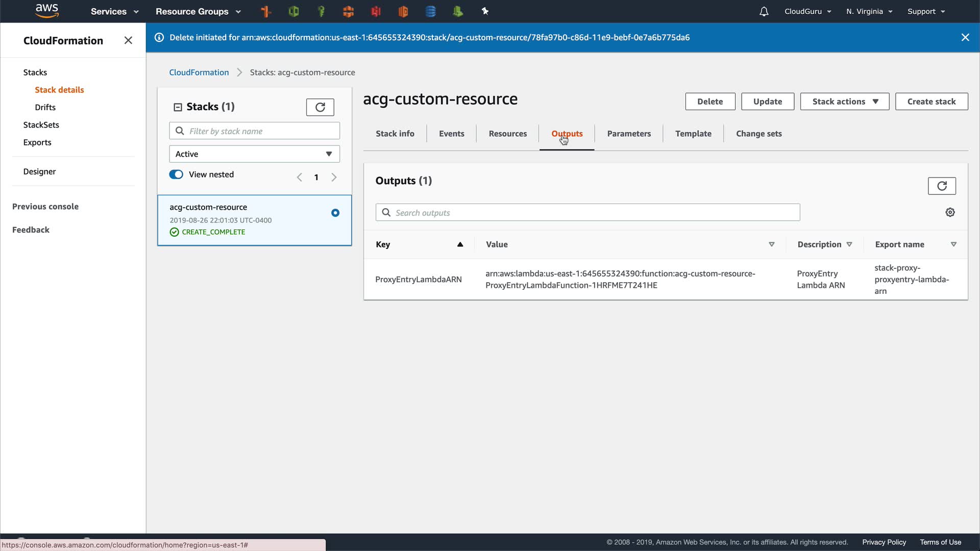Open the CloudFormation breadcrumb link

[x=199, y=72]
